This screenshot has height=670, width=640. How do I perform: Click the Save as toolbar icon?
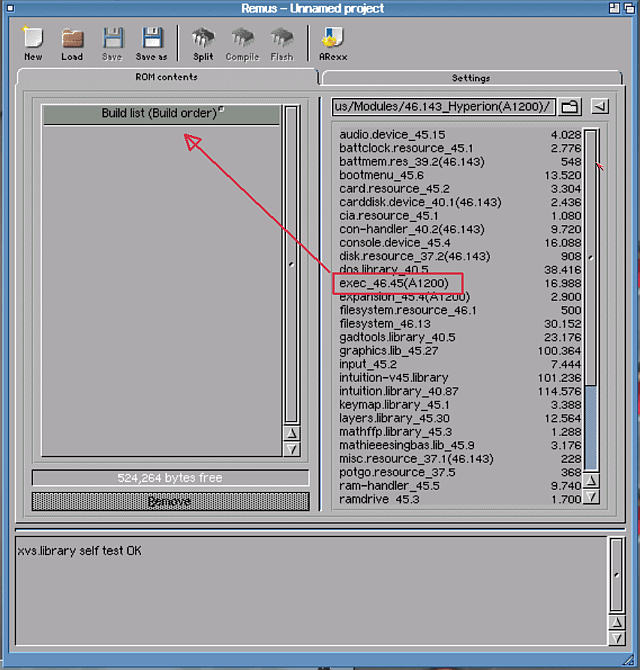point(152,43)
